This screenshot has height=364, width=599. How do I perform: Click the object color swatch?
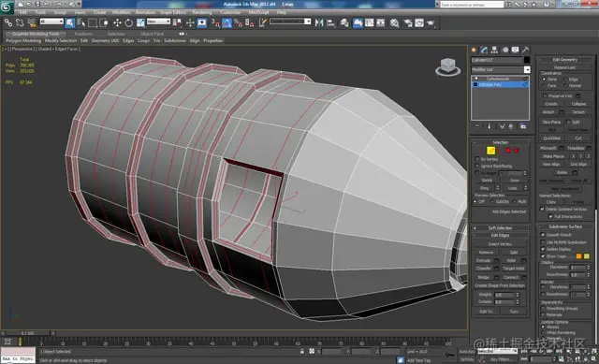coord(527,60)
